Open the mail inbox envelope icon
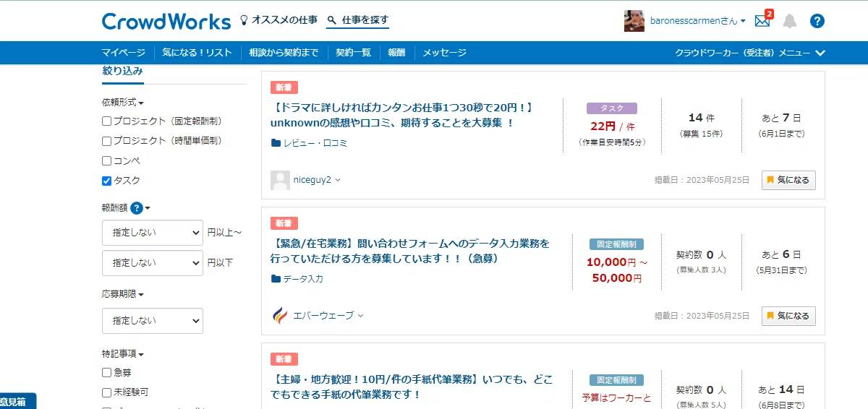 [762, 21]
